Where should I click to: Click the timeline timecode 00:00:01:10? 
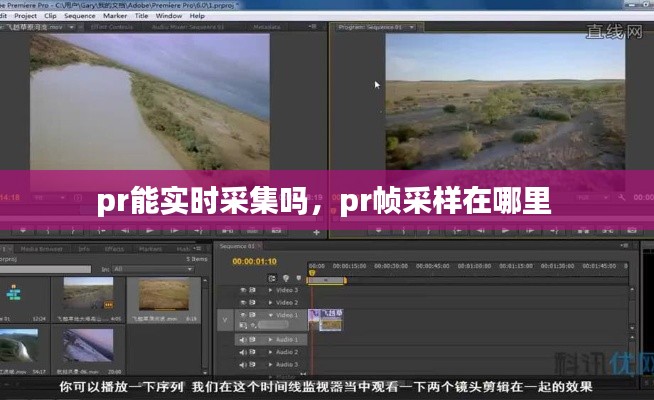pos(254,262)
